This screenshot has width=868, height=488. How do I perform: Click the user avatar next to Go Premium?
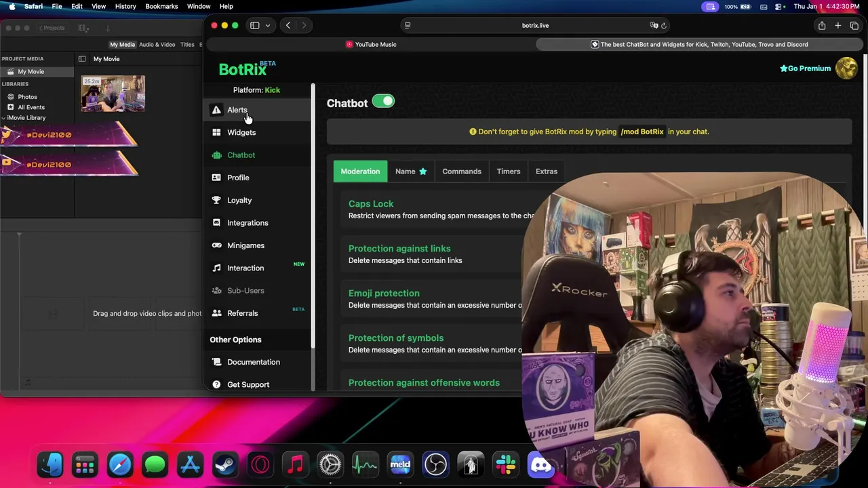pos(846,68)
